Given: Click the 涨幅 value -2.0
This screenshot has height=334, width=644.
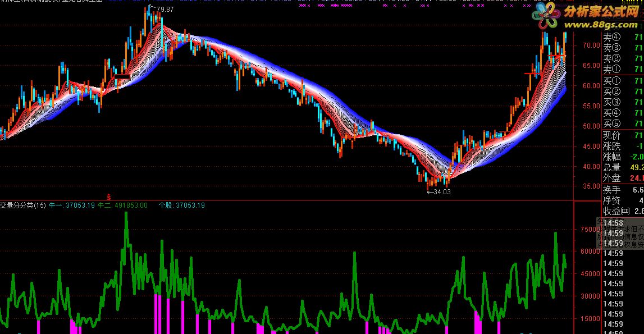Looking at the screenshot, I should point(637,157).
